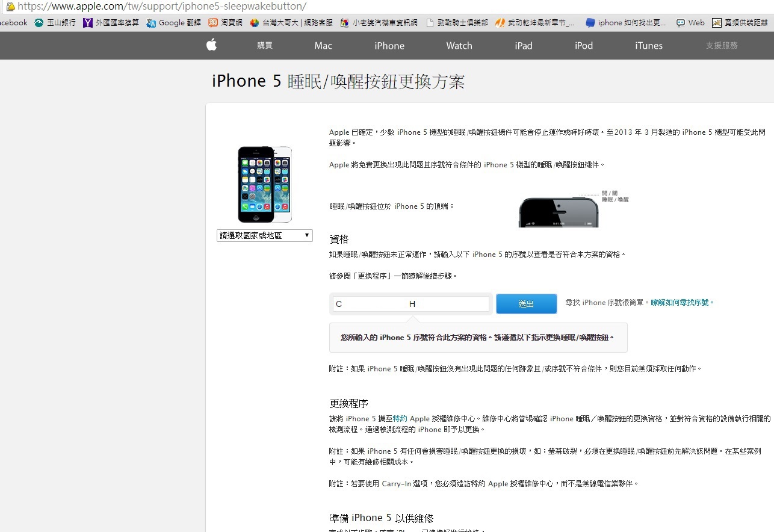The image size is (774, 532).
Task: Go to the iPad section
Action: 524,46
